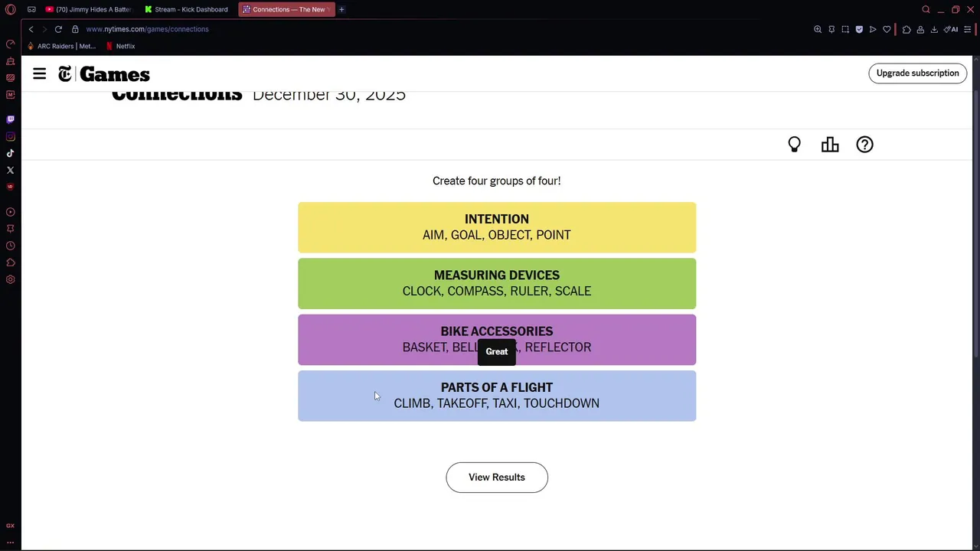Open Twitch in the sidebar
This screenshot has width=980, height=551.
tap(11, 119)
